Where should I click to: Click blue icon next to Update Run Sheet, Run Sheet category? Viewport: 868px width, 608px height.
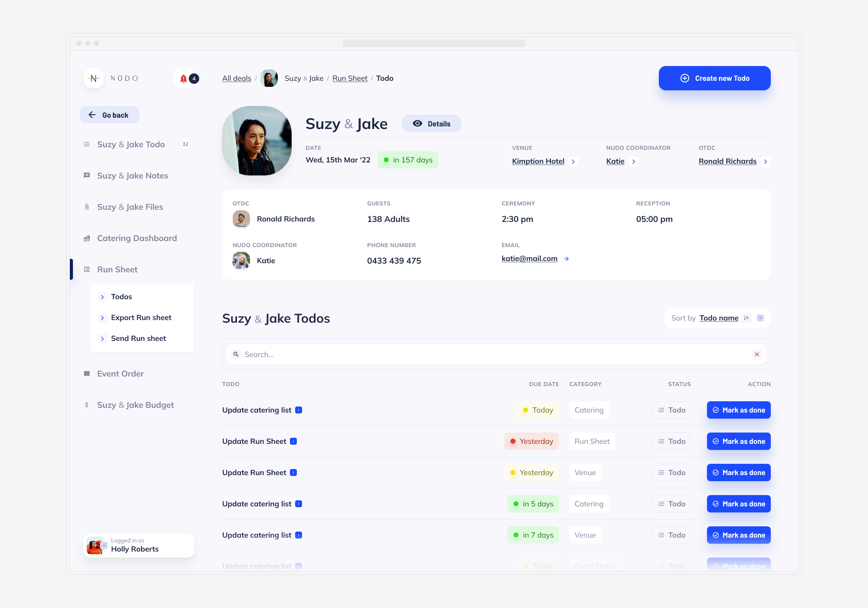tap(293, 441)
